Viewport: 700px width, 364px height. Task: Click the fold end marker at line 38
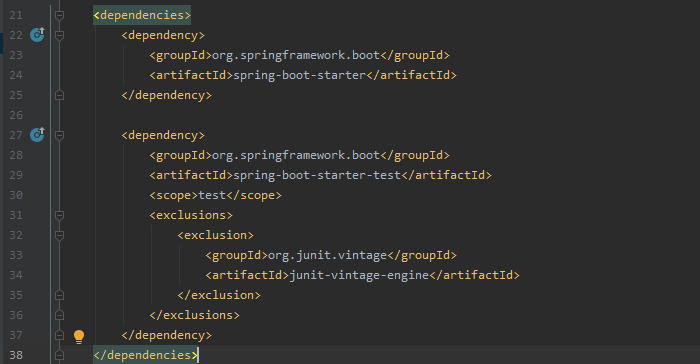[59, 355]
